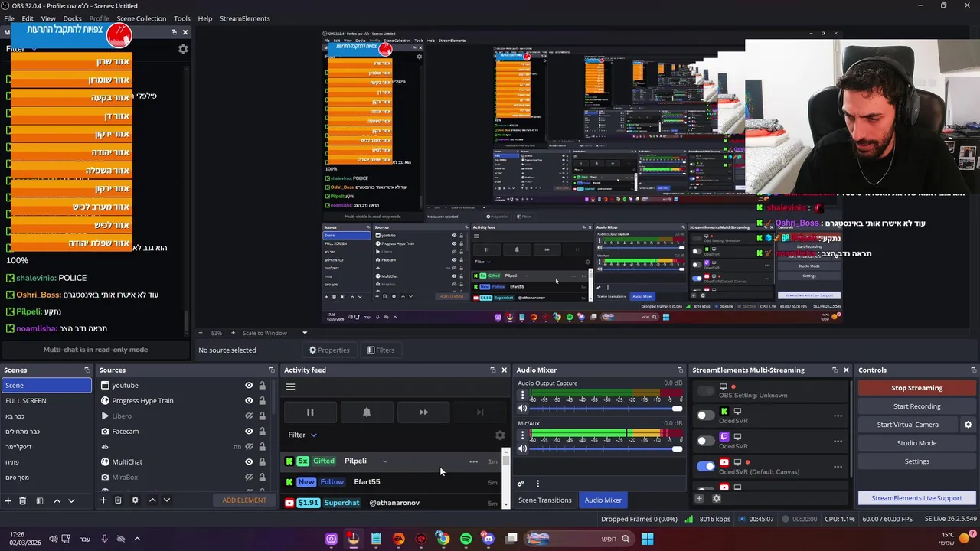Open StreamElements Live Support
The height and width of the screenshot is (551, 980).
coord(916,498)
